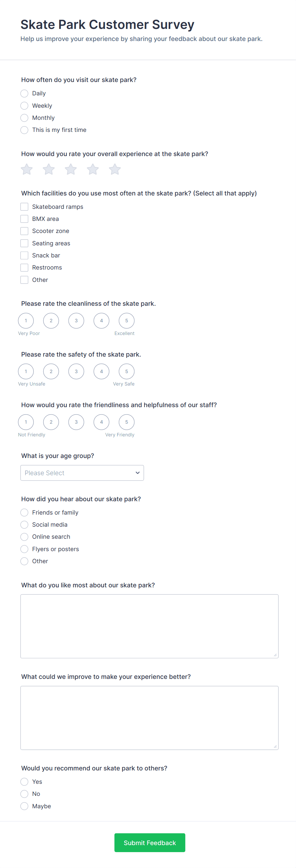
Task: Give four stars for overall experience
Action: click(x=93, y=169)
